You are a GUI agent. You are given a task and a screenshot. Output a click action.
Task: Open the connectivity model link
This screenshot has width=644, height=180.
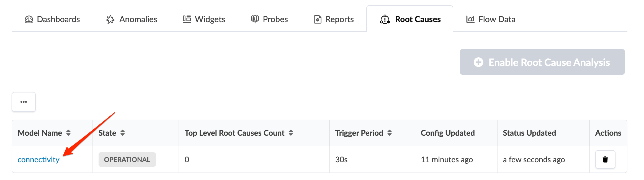coord(38,160)
